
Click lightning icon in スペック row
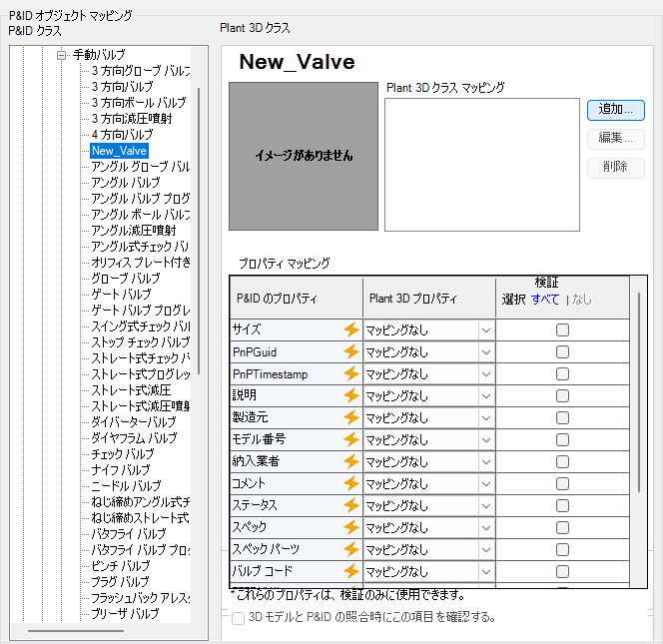(350, 527)
